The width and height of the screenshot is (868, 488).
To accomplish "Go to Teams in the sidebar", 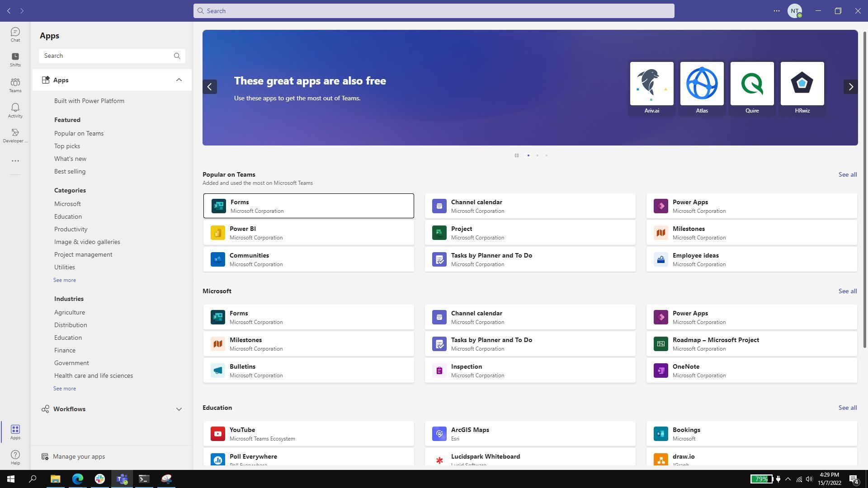I will tap(15, 85).
